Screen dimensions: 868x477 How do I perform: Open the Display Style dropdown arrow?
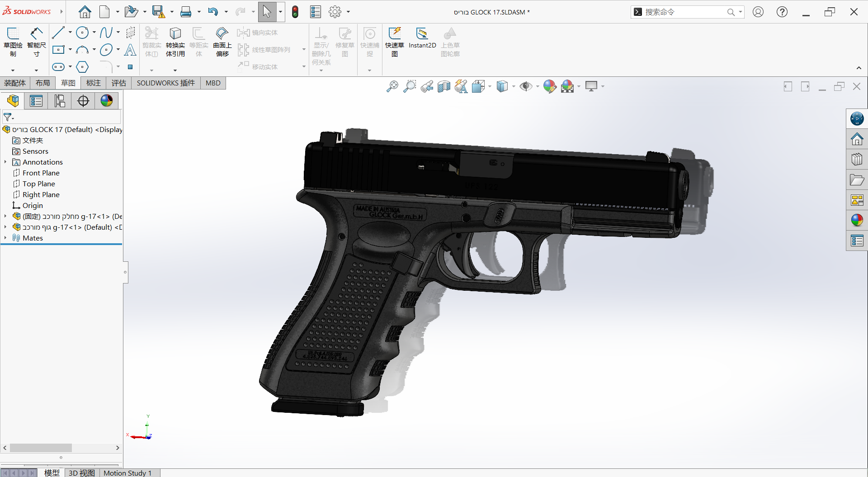point(514,86)
